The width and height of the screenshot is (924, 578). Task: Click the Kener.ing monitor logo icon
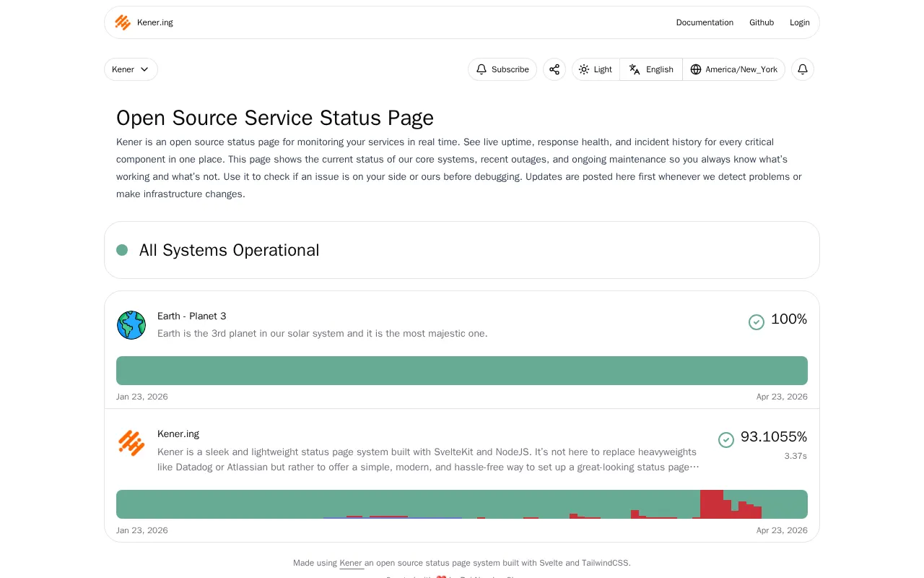coord(131,443)
